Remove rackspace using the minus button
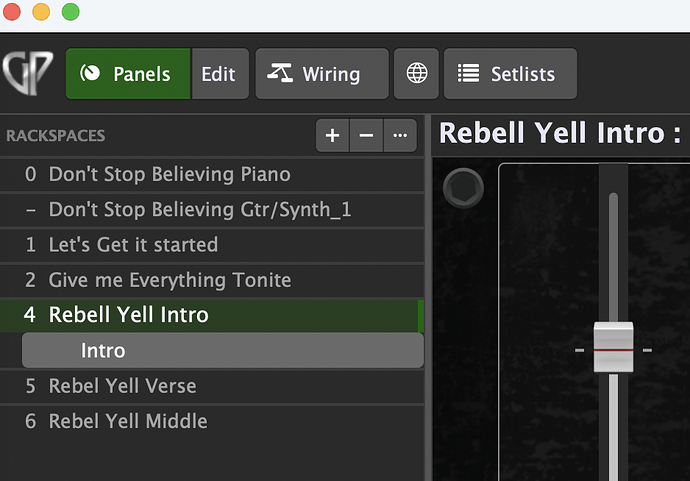 pos(366,136)
